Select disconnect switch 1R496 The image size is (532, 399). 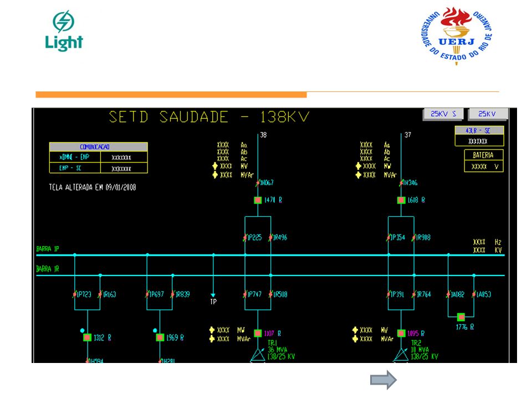click(x=270, y=238)
